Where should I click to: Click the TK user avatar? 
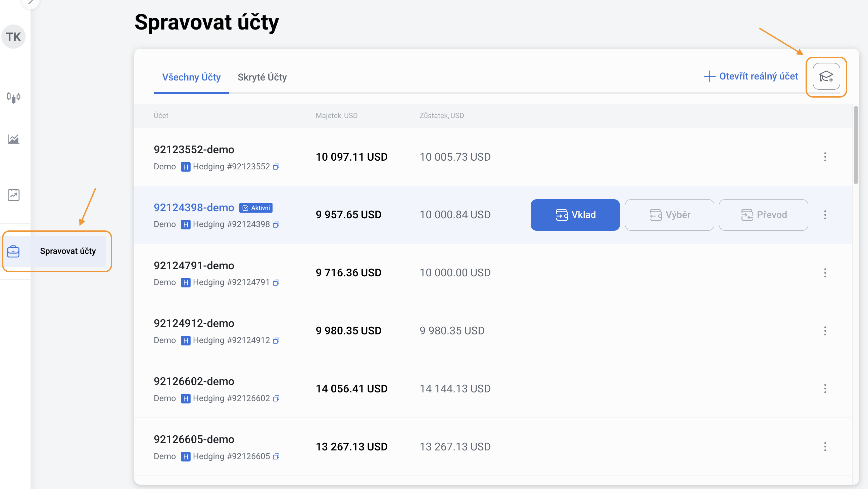(x=13, y=37)
